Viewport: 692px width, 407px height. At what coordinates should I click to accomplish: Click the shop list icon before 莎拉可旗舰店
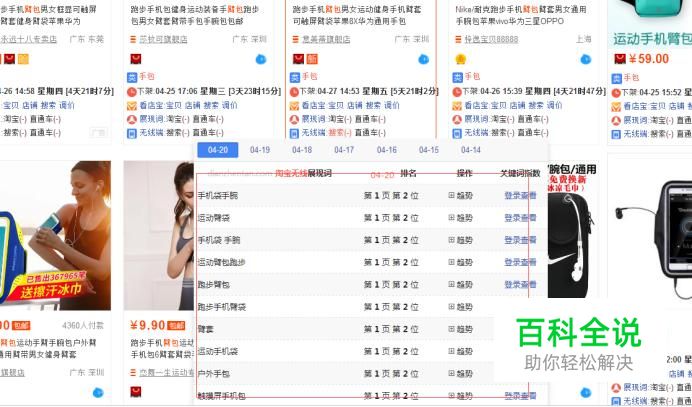(x=133, y=40)
